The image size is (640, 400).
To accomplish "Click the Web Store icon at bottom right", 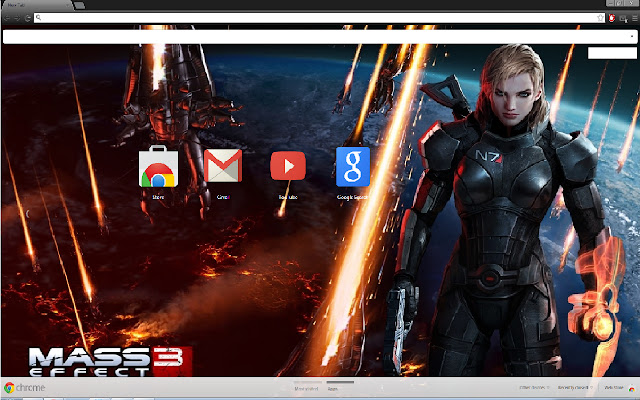I will coord(632,388).
